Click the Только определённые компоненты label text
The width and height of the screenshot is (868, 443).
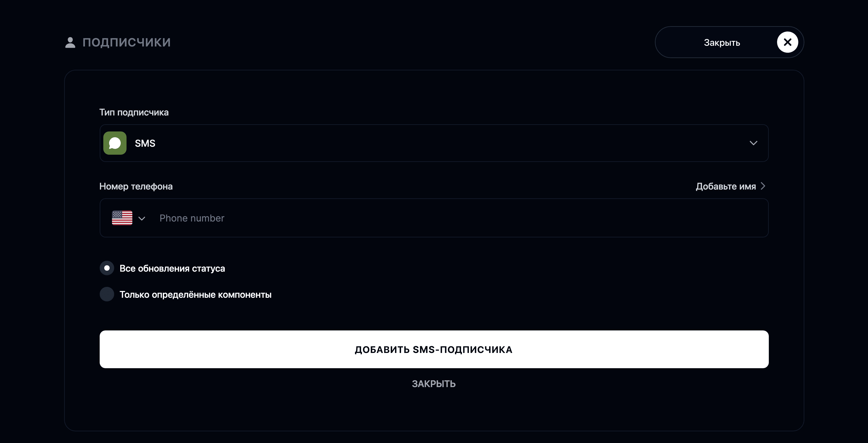coord(195,295)
